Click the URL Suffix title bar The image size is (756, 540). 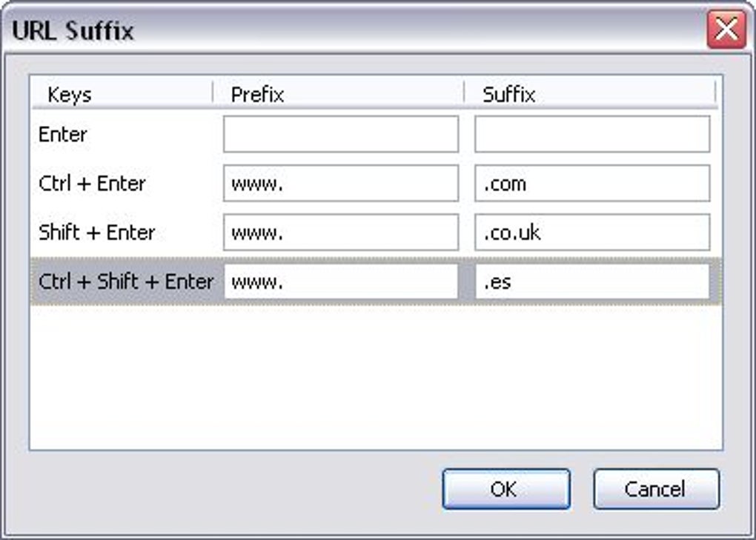[334, 30]
